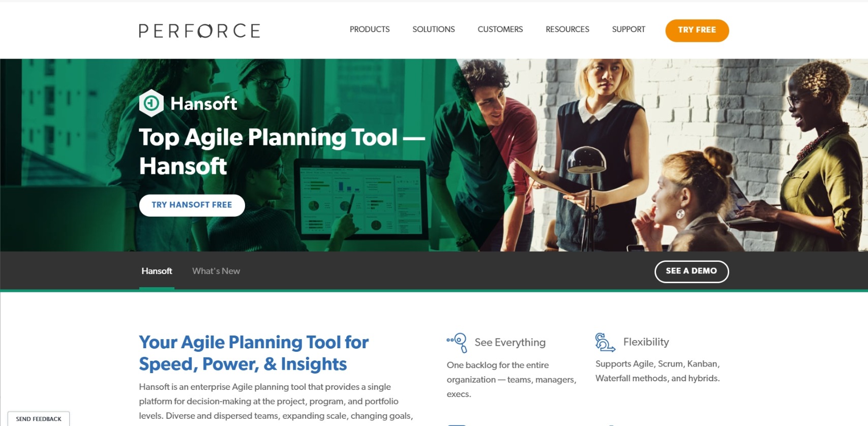
Task: Click the See a Demo button
Action: 692,271
